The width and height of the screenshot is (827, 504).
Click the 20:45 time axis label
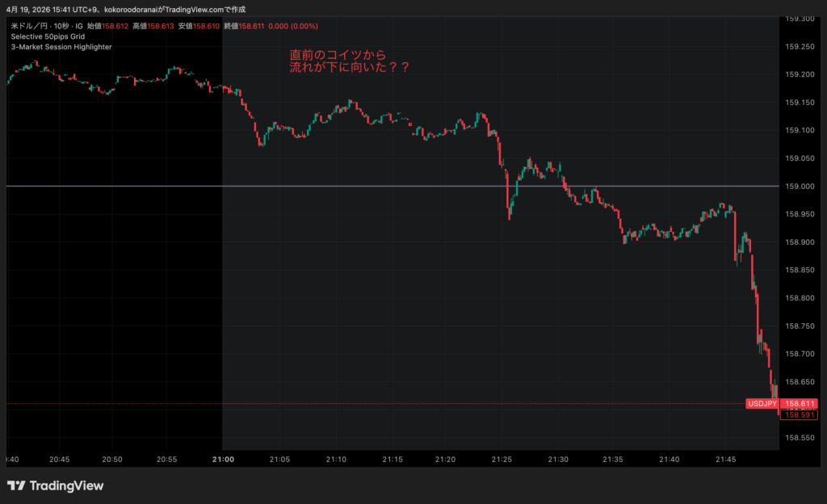[x=59, y=459]
